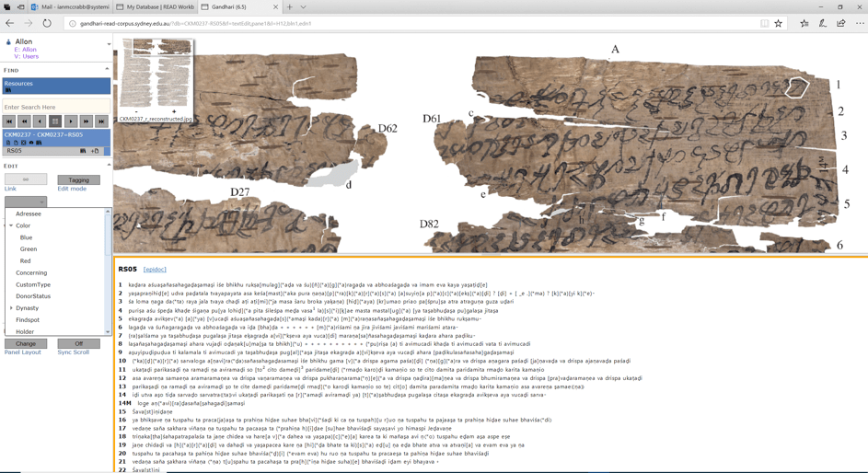This screenshot has width=868, height=473.
Task: Switch to My Database READ Workbench tab
Action: pyautogui.click(x=155, y=6)
